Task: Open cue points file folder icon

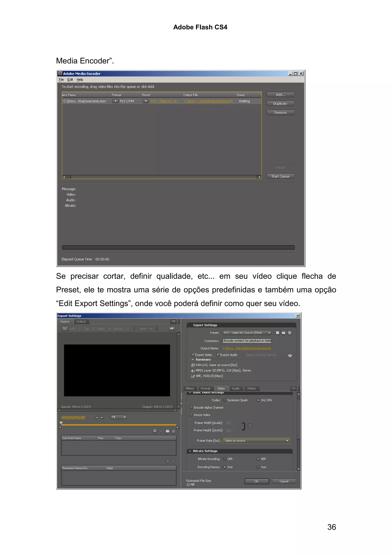Action: [167, 431]
